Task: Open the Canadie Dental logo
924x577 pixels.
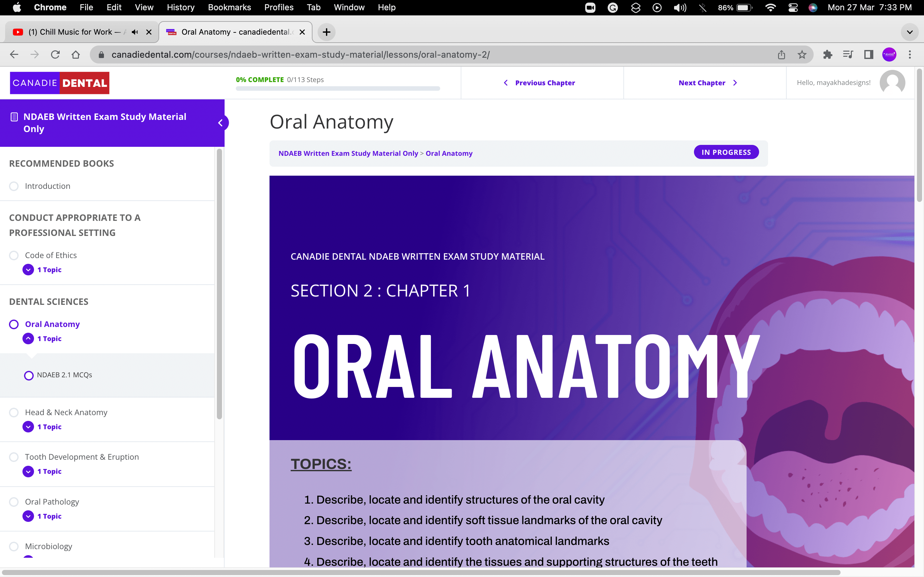Action: pos(60,82)
